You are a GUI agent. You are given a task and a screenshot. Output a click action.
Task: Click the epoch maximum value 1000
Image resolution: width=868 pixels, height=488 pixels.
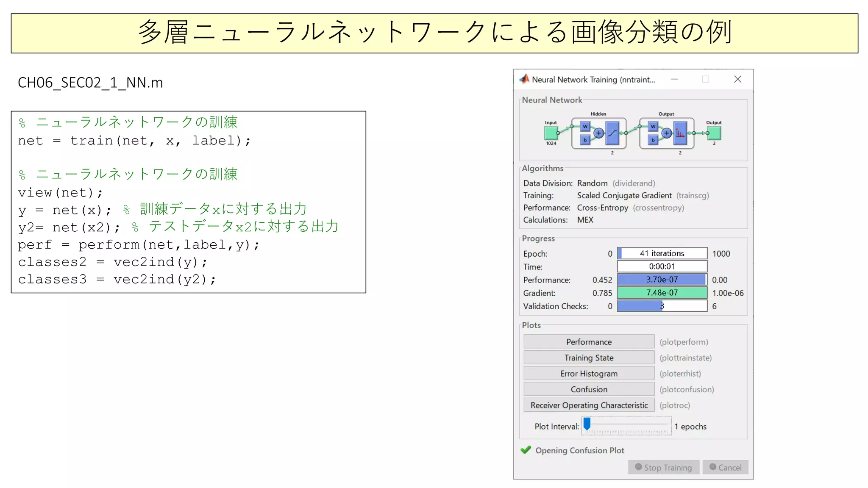pyautogui.click(x=721, y=254)
